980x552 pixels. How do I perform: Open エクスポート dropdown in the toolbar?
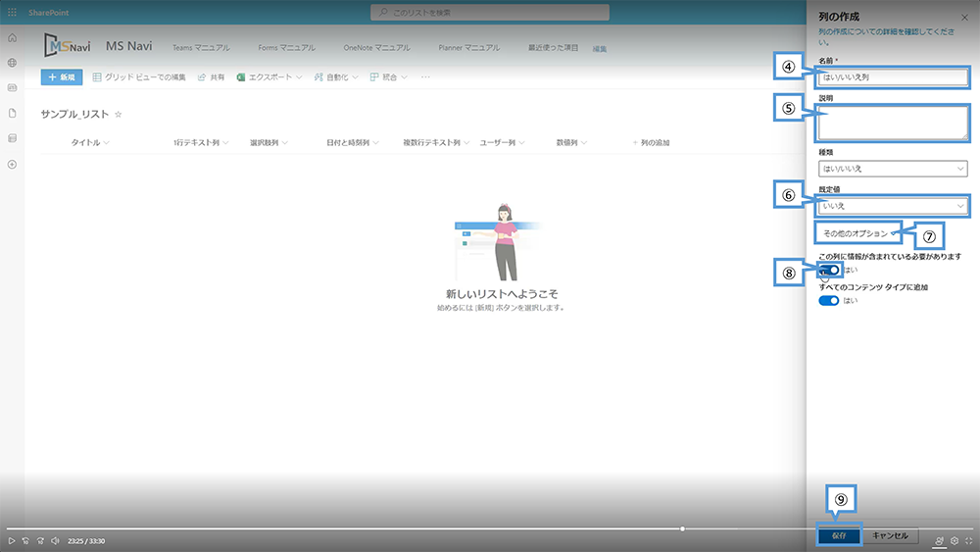pyautogui.click(x=269, y=76)
